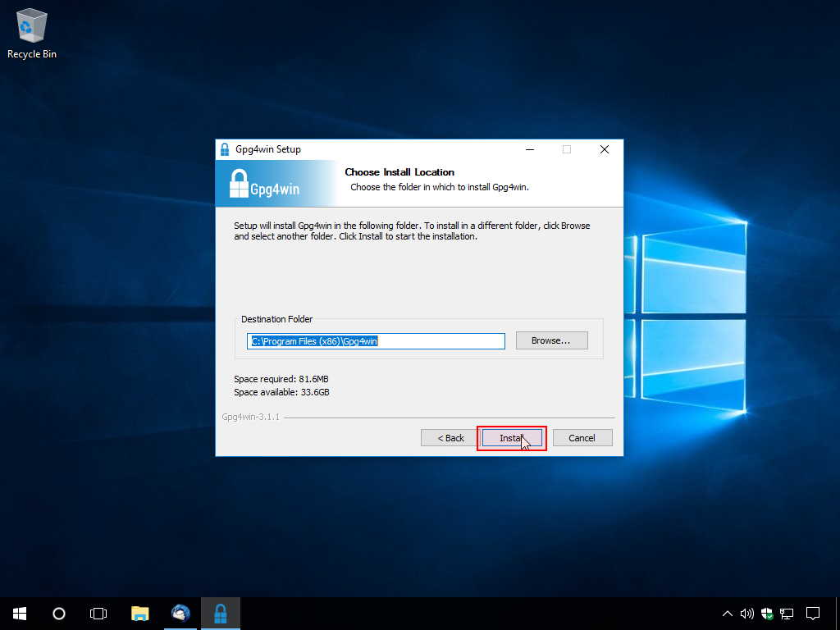Minimize the Gpg4win Setup window

point(529,149)
